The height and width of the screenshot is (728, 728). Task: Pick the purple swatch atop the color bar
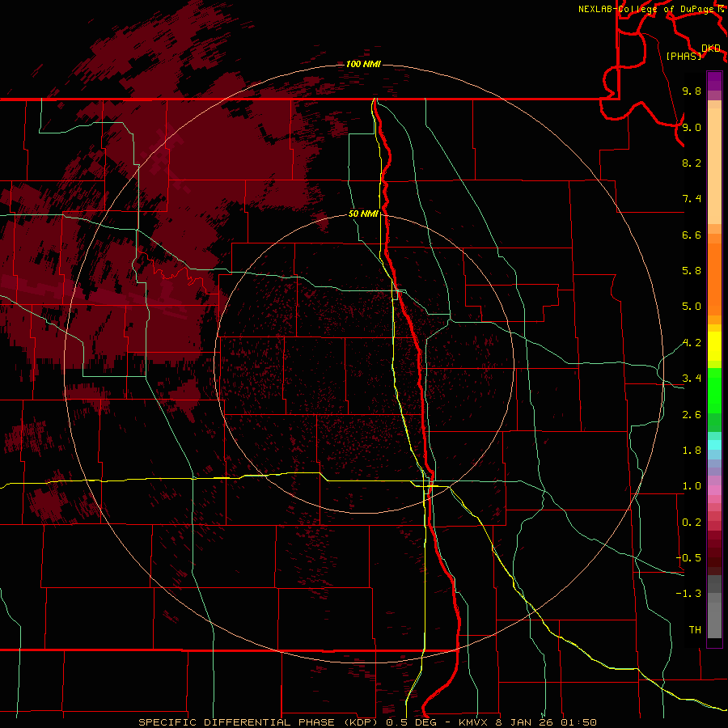pyautogui.click(x=714, y=81)
